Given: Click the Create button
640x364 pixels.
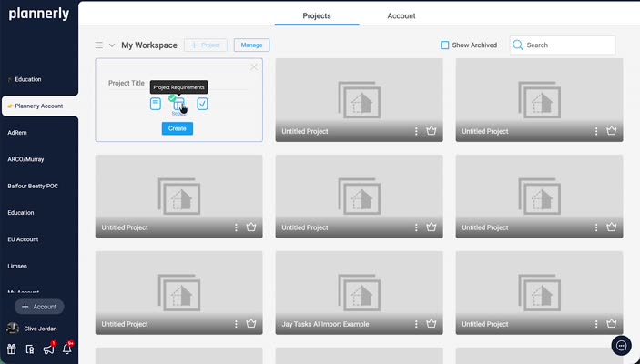Looking at the screenshot, I should pos(178,128).
